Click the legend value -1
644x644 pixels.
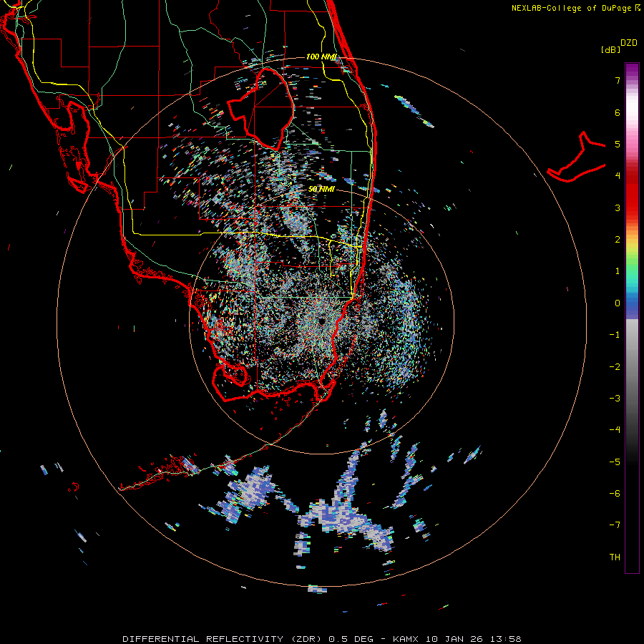615,335
